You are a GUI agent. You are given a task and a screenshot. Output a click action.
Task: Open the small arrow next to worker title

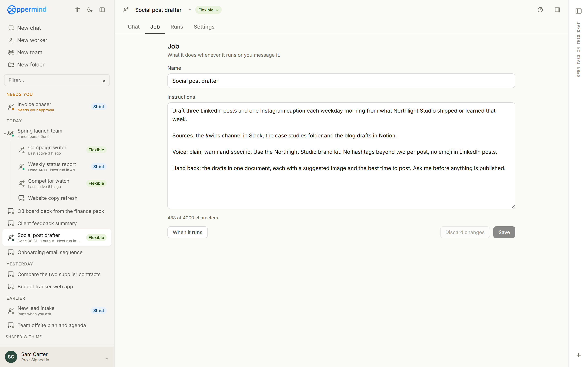pos(190,10)
